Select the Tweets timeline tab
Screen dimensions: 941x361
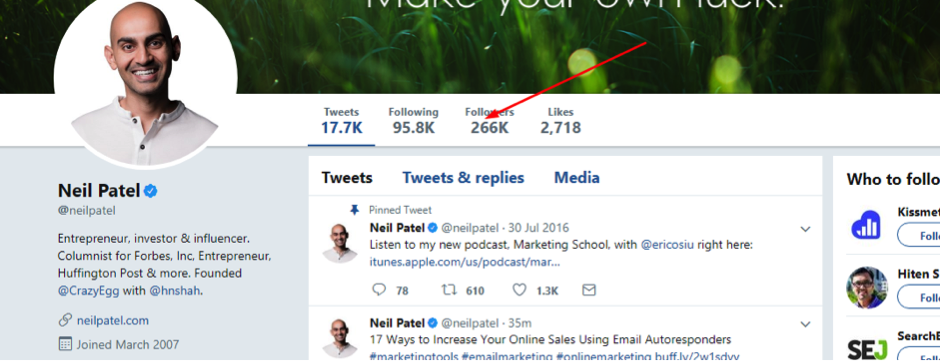347,178
